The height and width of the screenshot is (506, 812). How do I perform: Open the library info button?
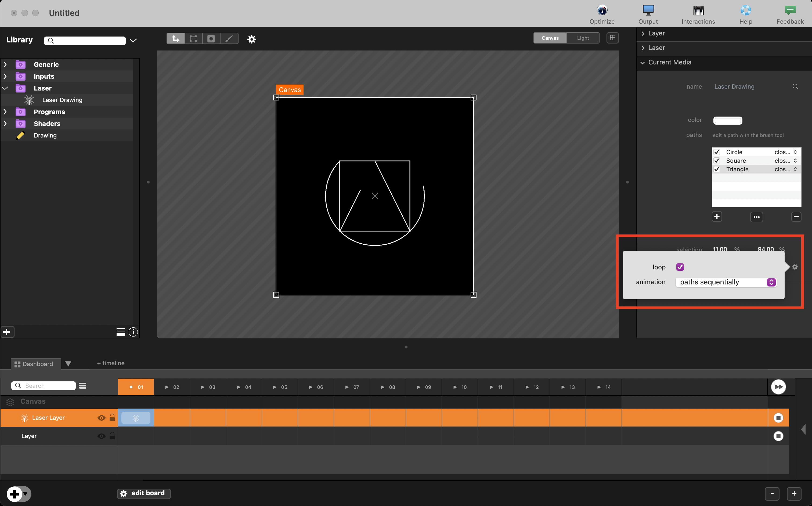pyautogui.click(x=133, y=332)
